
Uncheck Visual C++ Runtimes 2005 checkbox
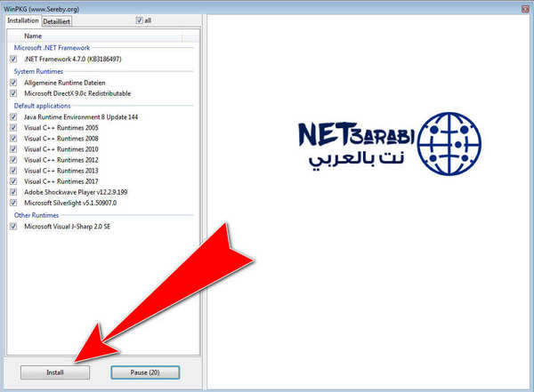coord(13,128)
